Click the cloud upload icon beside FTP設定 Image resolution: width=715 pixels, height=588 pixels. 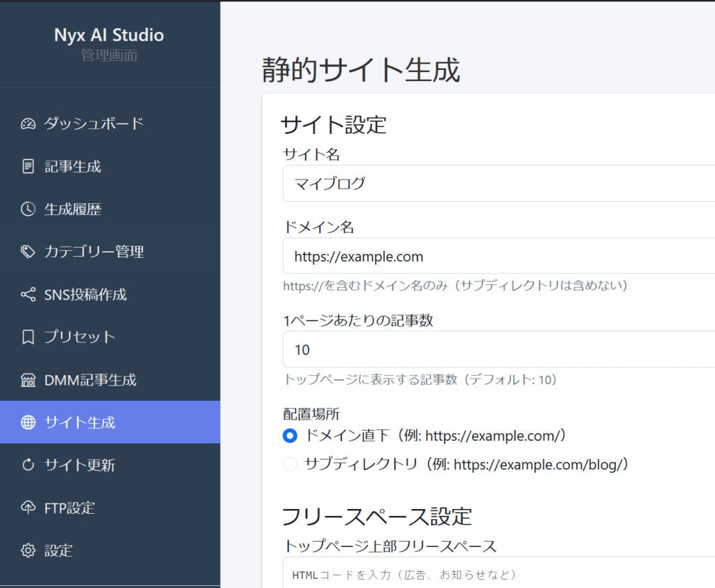[28, 507]
